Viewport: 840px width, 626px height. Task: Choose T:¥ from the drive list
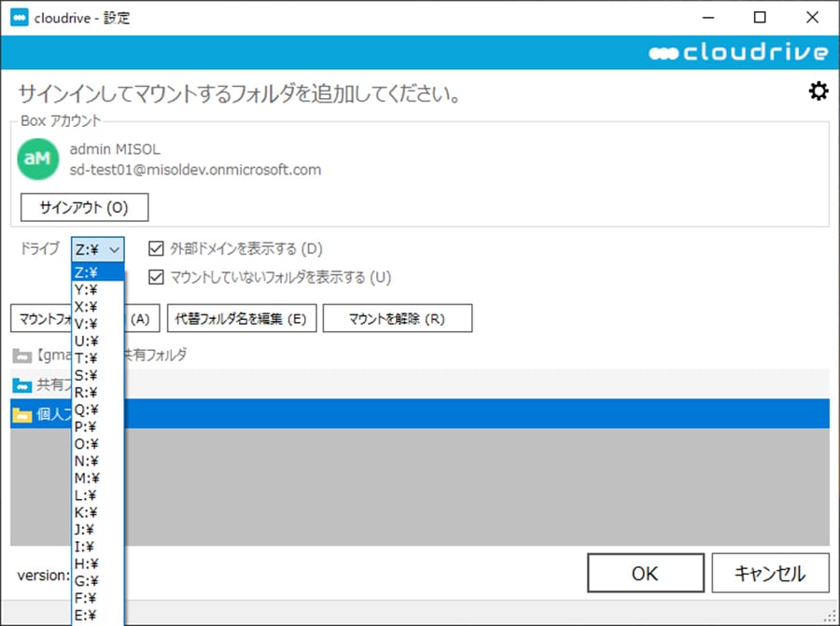[97, 358]
